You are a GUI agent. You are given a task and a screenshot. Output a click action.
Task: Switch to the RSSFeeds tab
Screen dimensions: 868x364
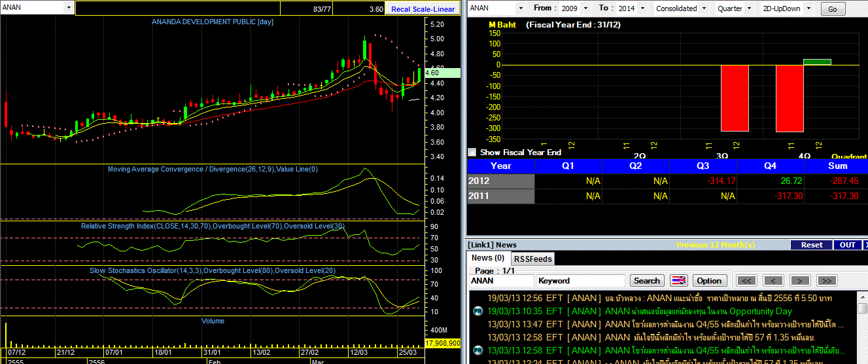click(x=532, y=259)
